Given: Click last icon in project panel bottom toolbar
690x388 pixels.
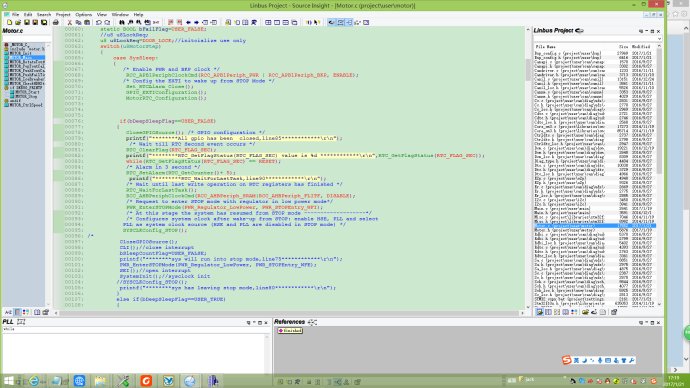Looking at the screenshot, I should point(614,312).
